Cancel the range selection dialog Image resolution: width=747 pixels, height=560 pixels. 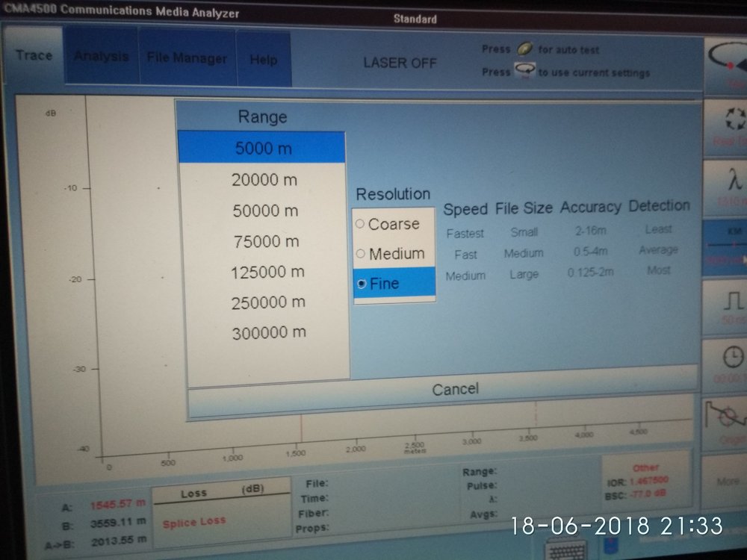455,389
